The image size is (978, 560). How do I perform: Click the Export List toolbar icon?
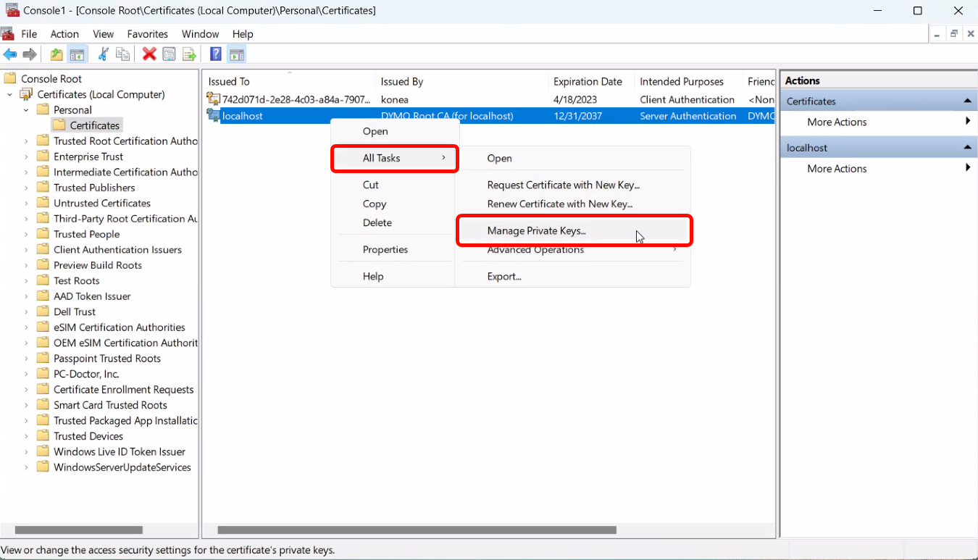(189, 54)
